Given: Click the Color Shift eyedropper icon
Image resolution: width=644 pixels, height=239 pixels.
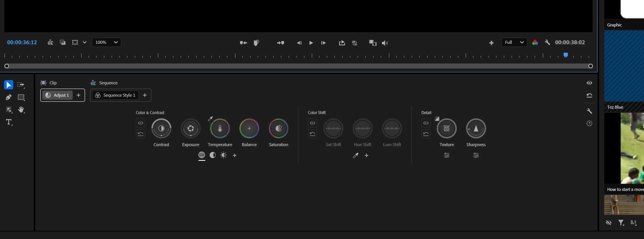Looking at the screenshot, I should coord(356,155).
